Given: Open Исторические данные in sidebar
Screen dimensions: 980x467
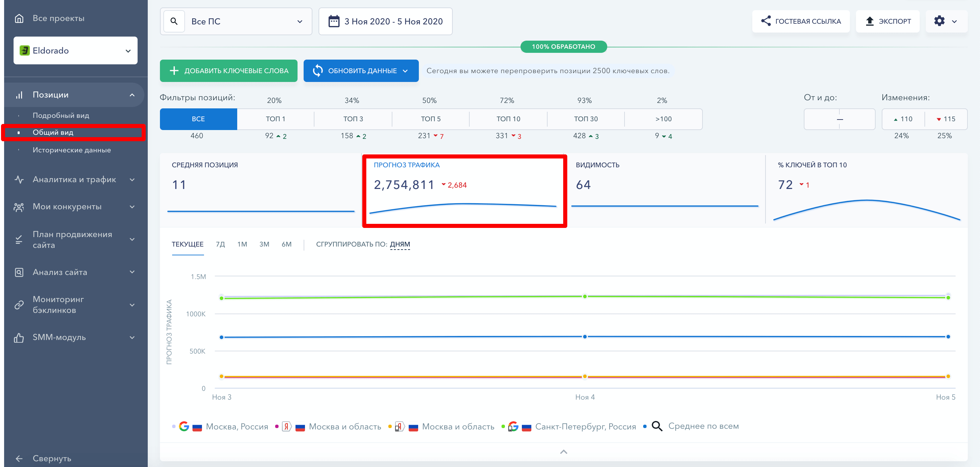Looking at the screenshot, I should 72,150.
